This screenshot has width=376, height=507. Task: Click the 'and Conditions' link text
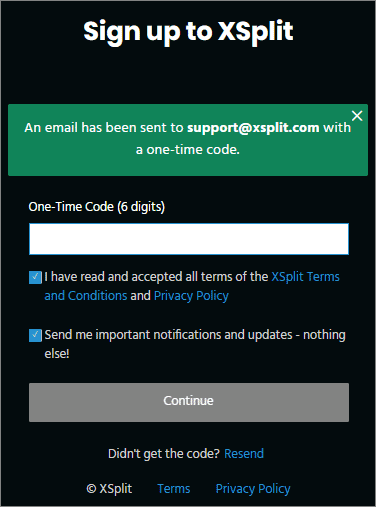click(86, 296)
